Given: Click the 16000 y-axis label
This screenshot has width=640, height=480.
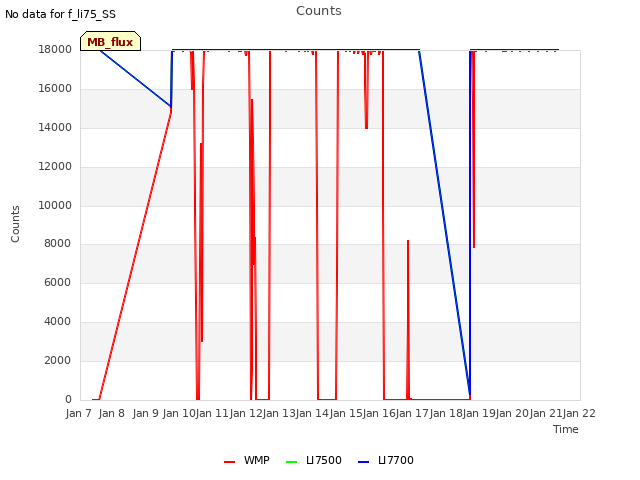Looking at the screenshot, I should (55, 89).
